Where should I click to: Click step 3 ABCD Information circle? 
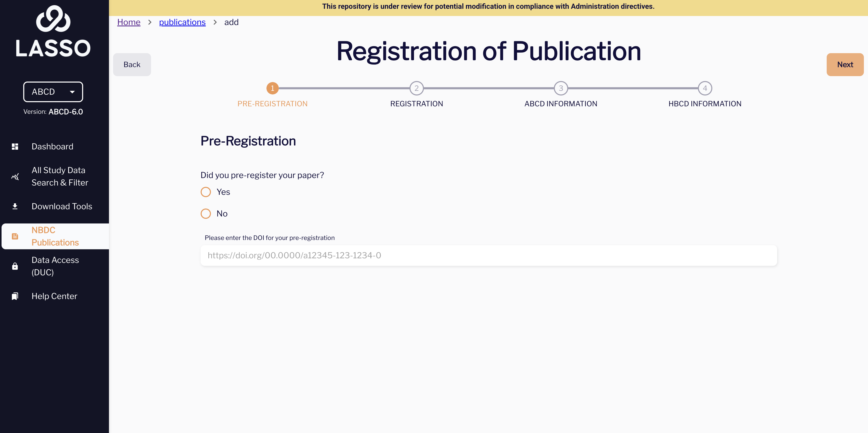click(561, 88)
